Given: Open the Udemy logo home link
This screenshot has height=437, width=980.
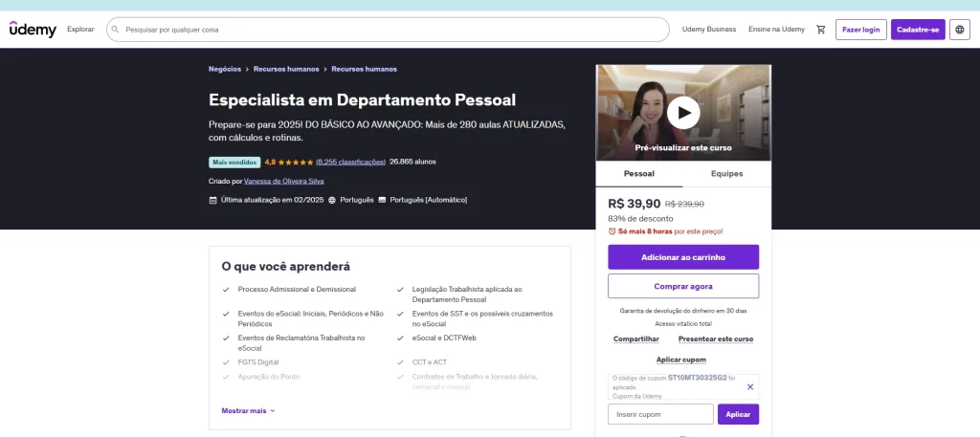Looking at the screenshot, I should (x=33, y=30).
